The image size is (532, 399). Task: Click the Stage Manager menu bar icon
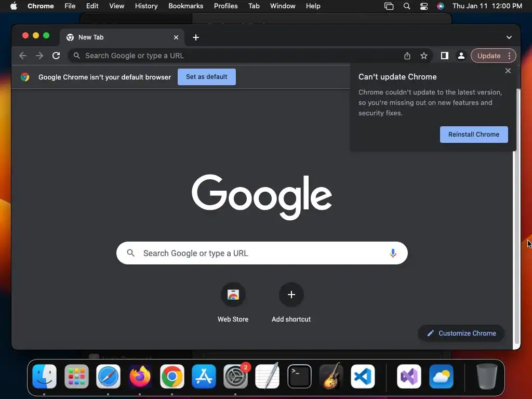tap(389, 6)
